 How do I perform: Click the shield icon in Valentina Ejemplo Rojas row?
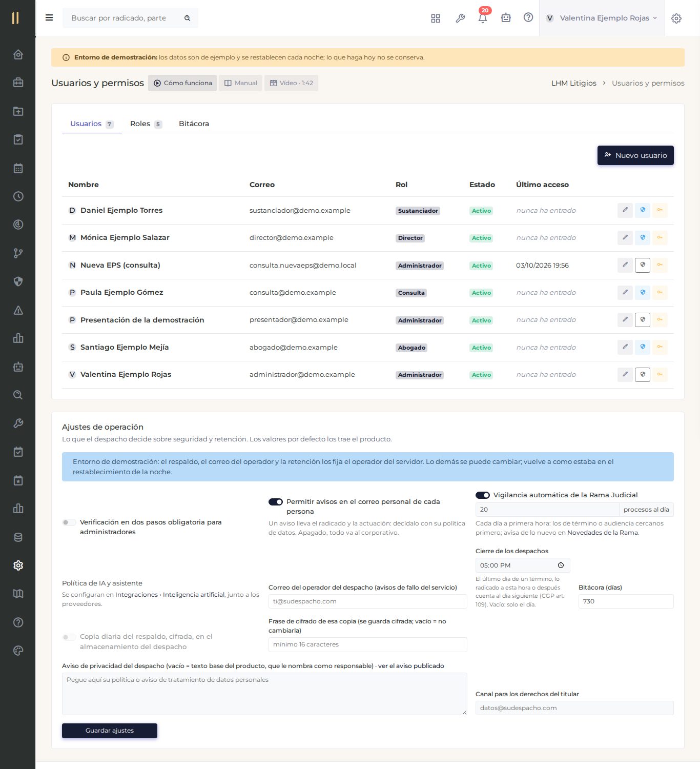643,375
